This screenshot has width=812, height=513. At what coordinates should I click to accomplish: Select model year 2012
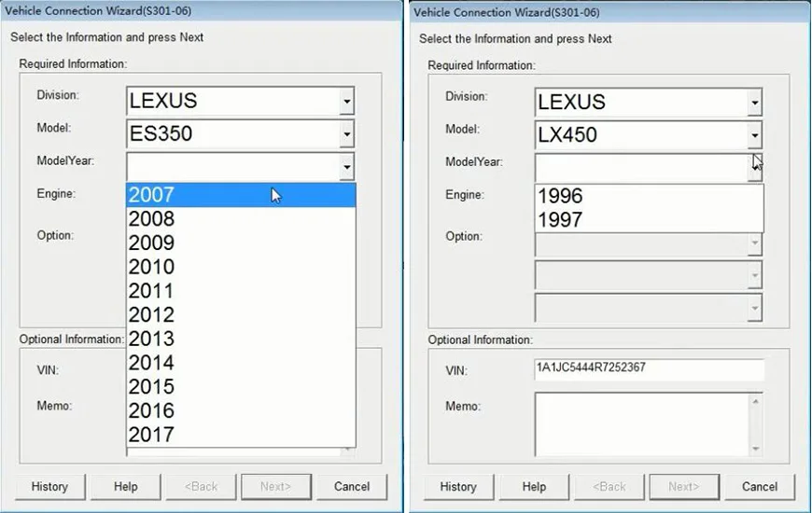pyautogui.click(x=241, y=314)
